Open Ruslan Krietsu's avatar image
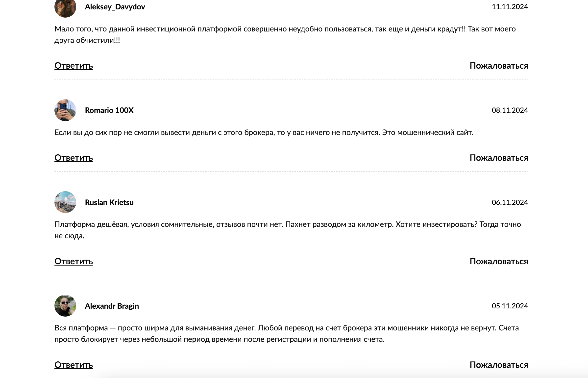 click(65, 202)
